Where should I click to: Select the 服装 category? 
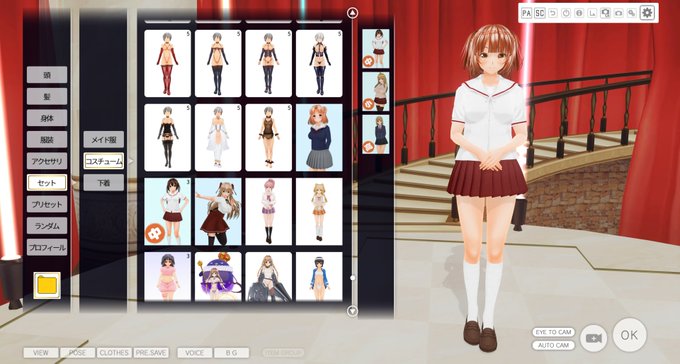47,139
